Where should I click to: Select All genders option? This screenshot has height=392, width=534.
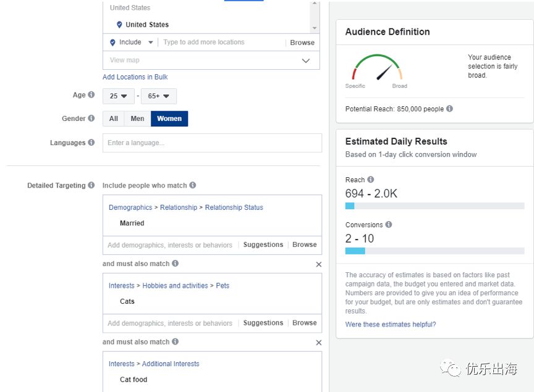[x=114, y=119]
